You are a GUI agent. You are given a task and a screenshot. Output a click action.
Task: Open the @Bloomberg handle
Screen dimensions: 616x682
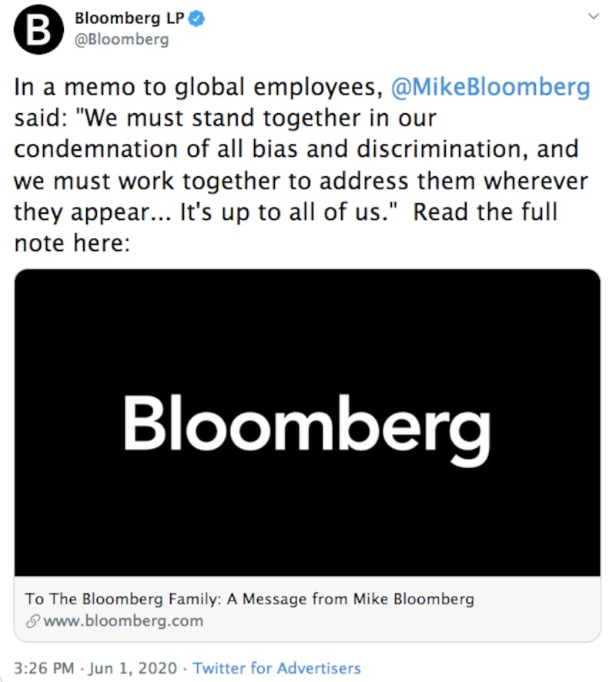click(122, 39)
